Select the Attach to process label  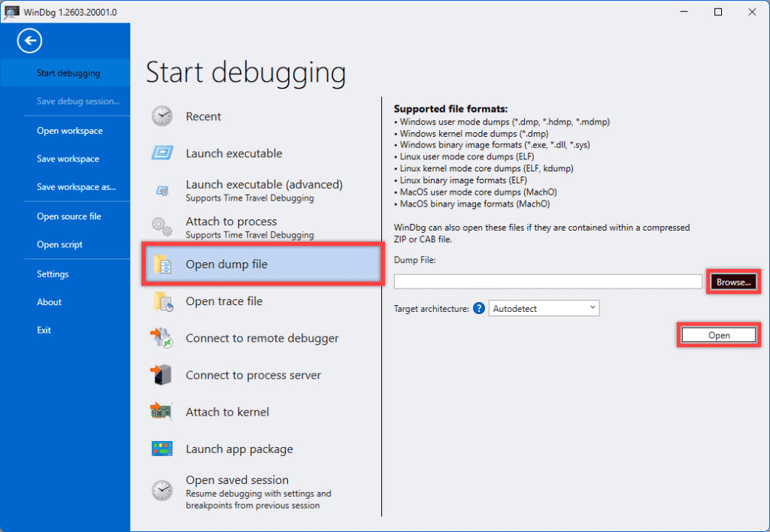pyautogui.click(x=232, y=222)
